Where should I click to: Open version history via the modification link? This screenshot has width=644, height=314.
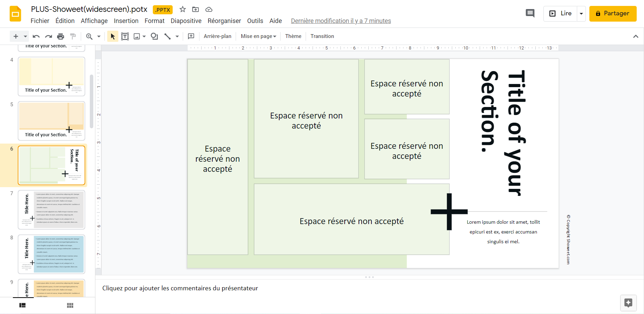(x=340, y=21)
